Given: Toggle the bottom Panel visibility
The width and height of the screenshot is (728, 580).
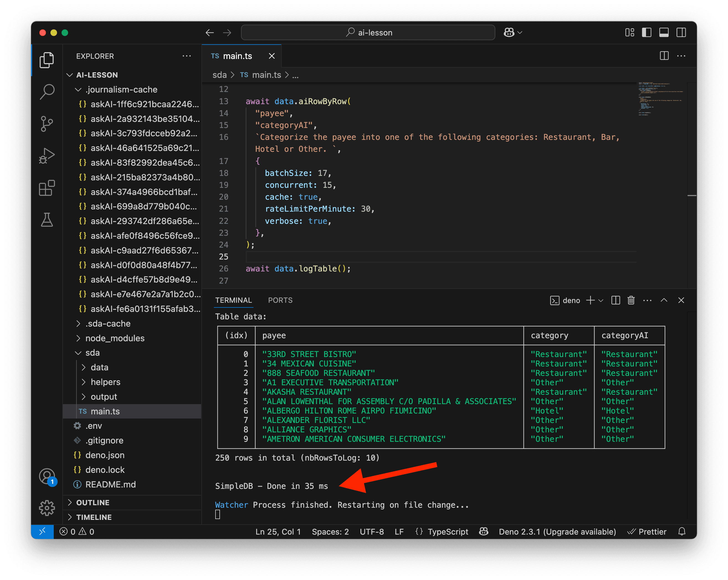Looking at the screenshot, I should click(664, 33).
